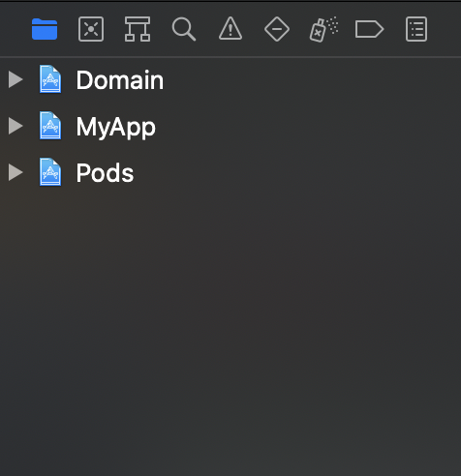
Task: Open the Project navigator folder icon
Action: tap(45, 29)
